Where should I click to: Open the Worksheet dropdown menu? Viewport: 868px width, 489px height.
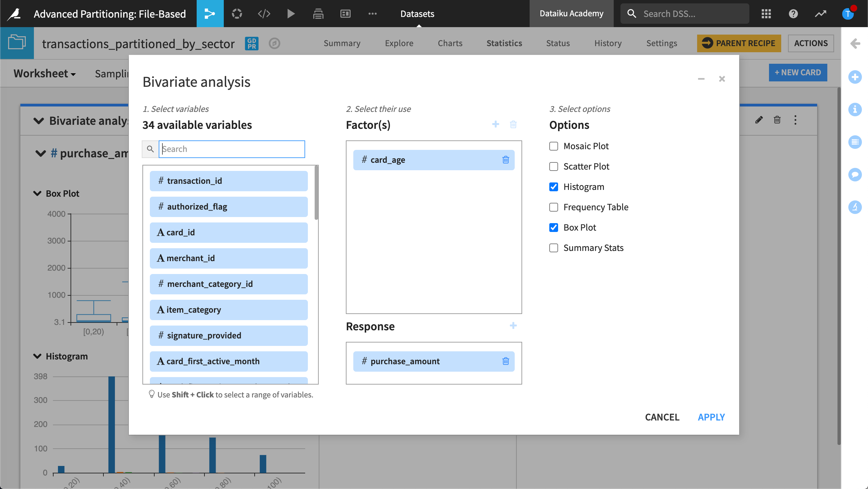tap(44, 74)
